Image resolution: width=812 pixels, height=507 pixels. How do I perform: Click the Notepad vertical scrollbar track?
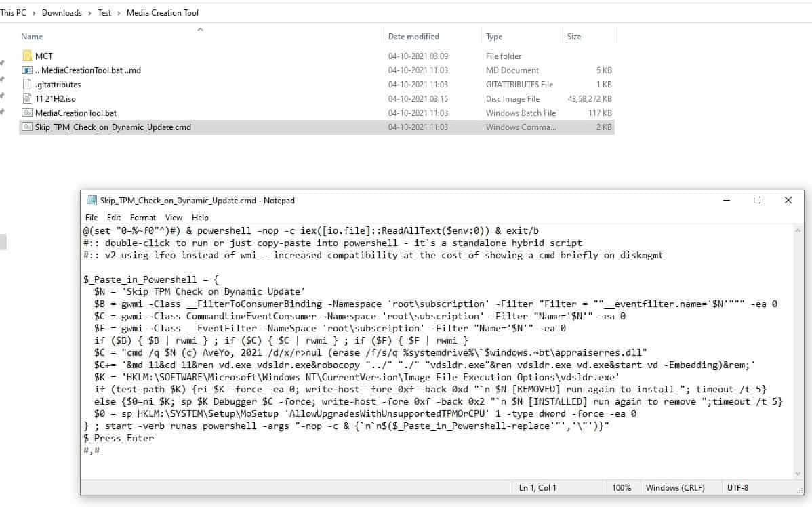pyautogui.click(x=798, y=352)
